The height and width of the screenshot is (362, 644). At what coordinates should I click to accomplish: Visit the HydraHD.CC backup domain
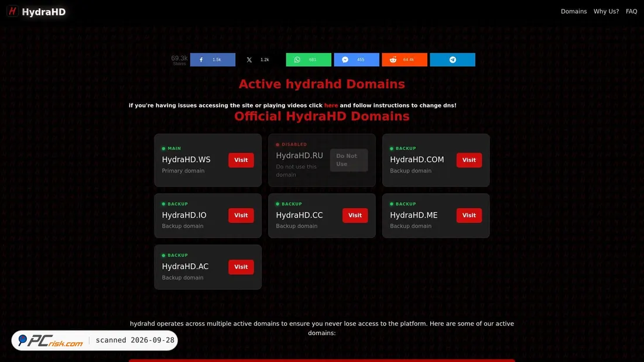coord(355,215)
